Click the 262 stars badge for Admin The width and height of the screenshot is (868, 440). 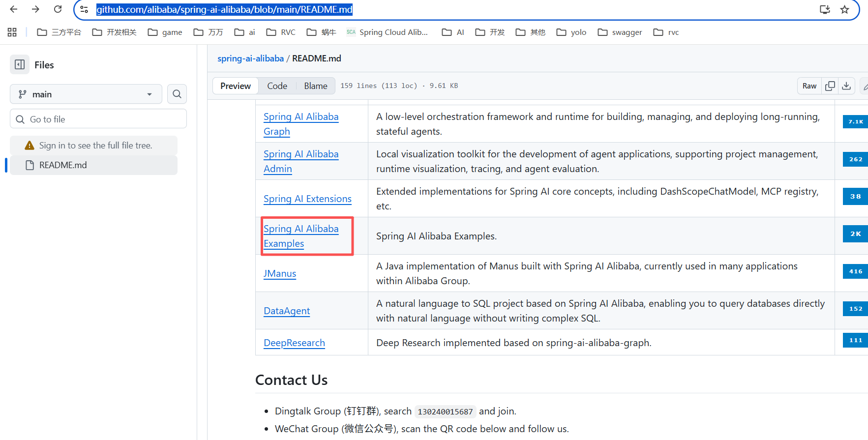tap(855, 159)
